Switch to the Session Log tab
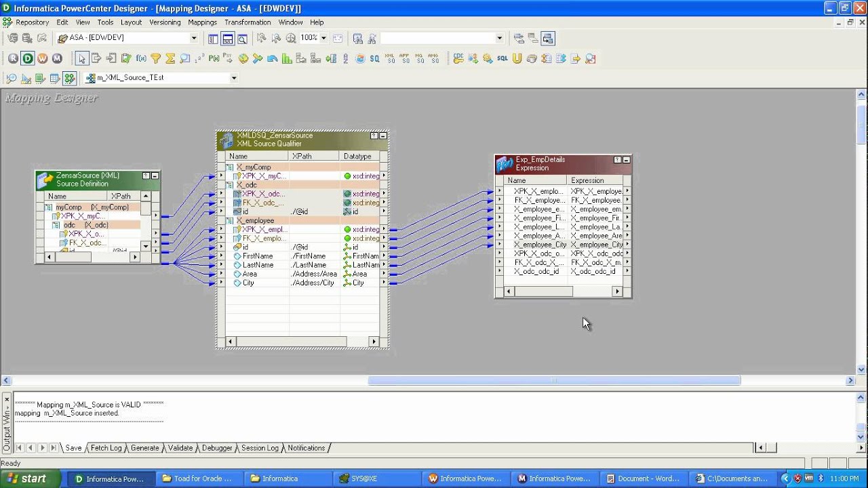Viewport: 868px width, 488px height. click(x=260, y=448)
